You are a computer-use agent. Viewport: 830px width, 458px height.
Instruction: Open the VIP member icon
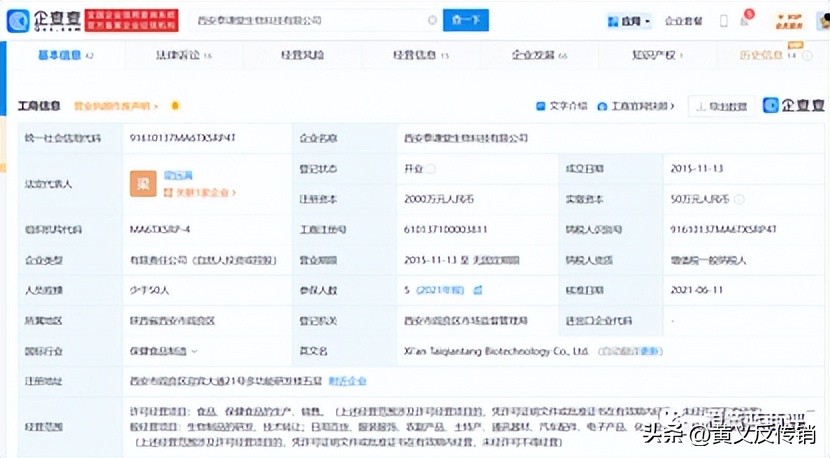(x=788, y=21)
